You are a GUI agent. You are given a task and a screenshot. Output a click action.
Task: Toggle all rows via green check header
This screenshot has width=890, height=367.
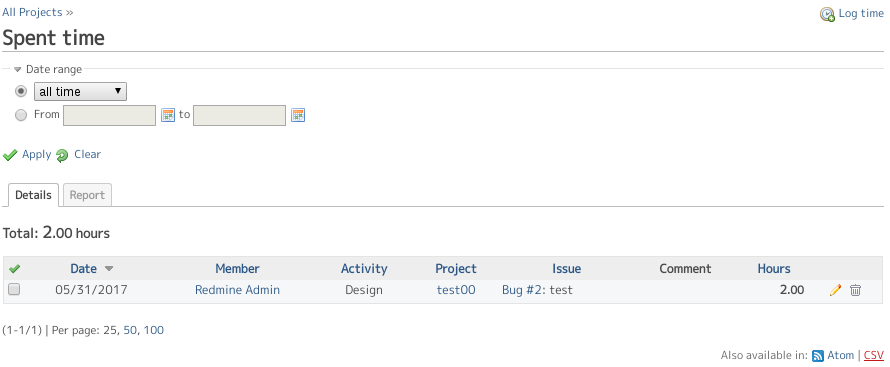[14, 268]
